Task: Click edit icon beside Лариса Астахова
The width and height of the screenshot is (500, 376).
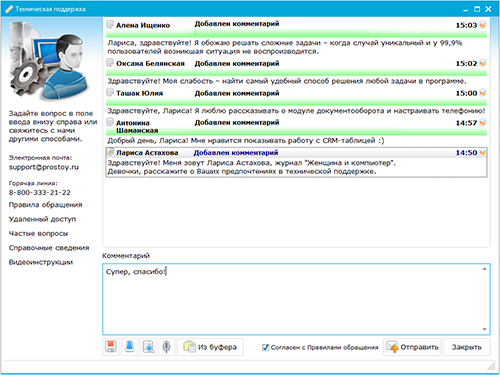Action: [110, 152]
